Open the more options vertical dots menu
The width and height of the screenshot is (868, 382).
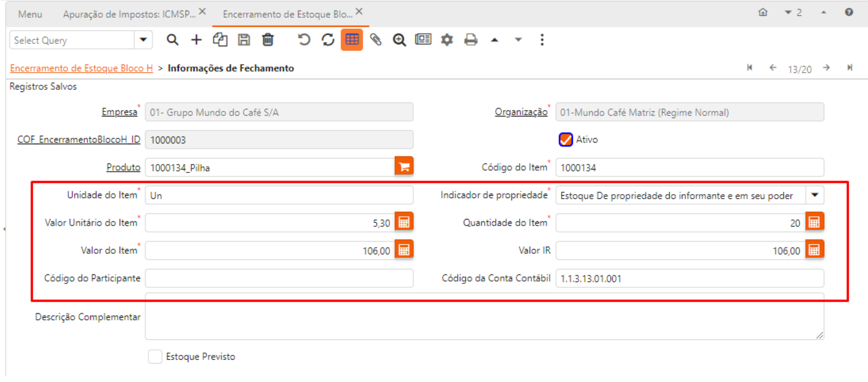[542, 40]
